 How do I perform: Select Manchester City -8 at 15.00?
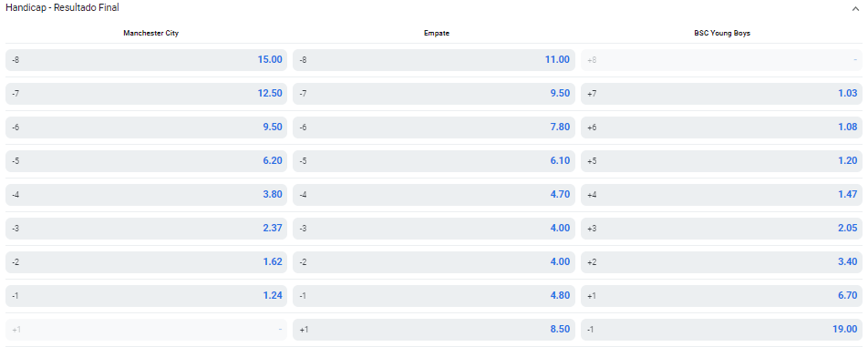coord(146,60)
